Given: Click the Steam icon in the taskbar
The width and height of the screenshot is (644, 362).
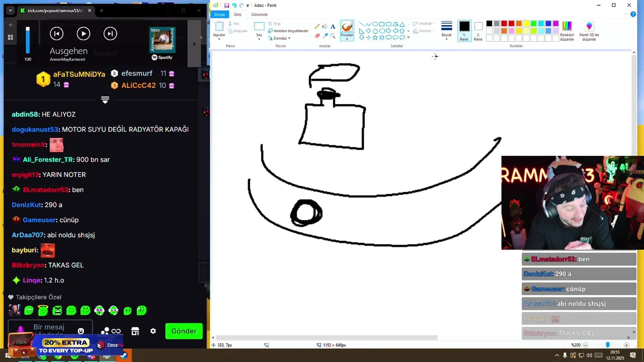Looking at the screenshot, I should (x=124, y=356).
